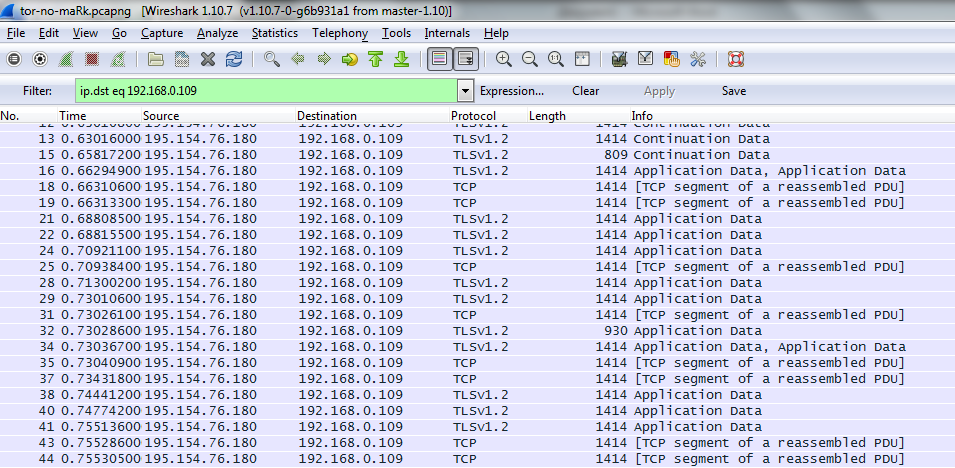The image size is (955, 468).
Task: Open coloring rules icon
Action: tap(671, 59)
